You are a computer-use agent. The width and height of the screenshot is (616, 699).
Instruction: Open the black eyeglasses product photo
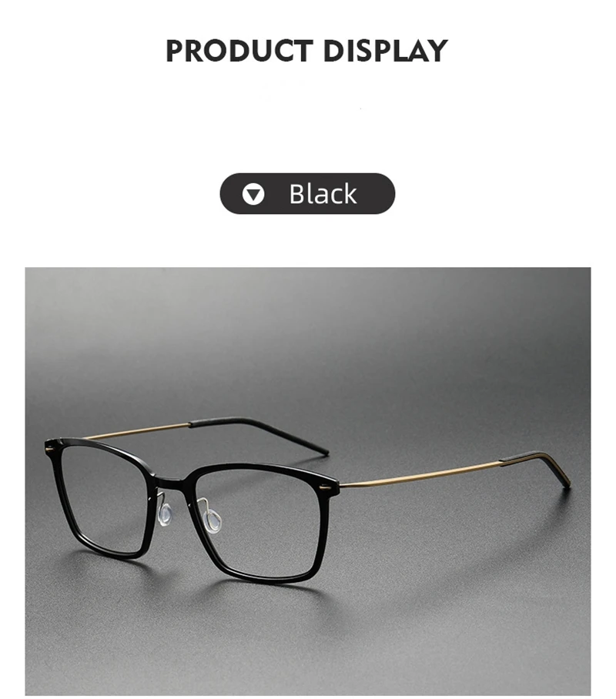pyautogui.click(x=308, y=481)
